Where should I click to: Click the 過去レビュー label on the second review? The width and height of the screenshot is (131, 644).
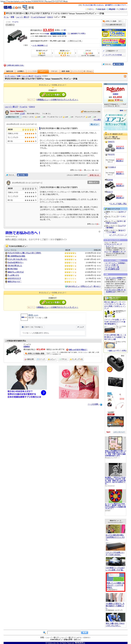[93, 182]
